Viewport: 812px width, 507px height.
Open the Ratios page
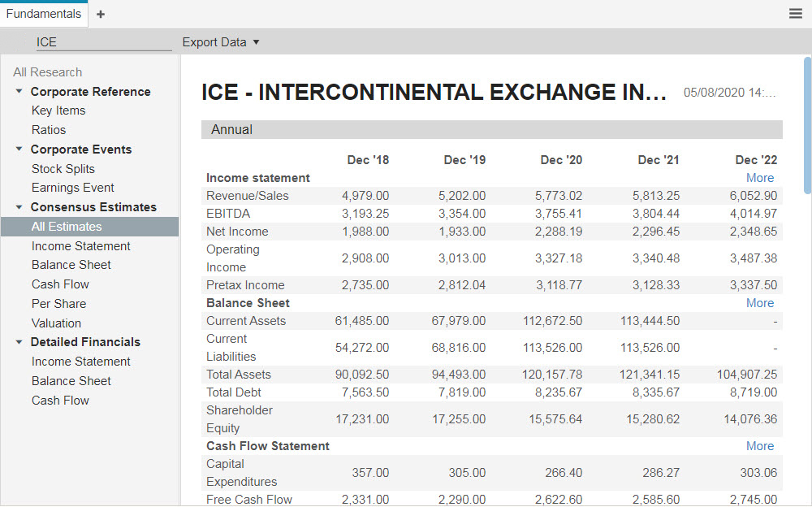pos(48,129)
